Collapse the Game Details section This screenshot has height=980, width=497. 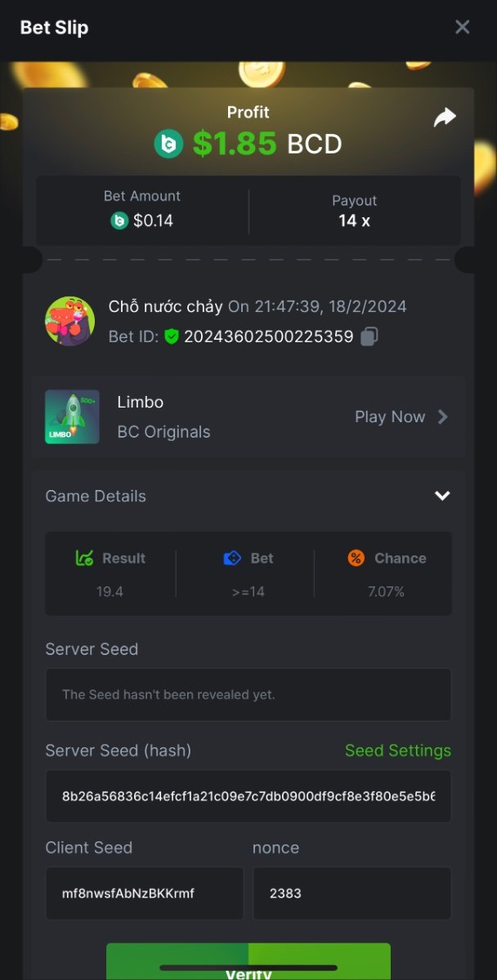pyautogui.click(x=442, y=496)
